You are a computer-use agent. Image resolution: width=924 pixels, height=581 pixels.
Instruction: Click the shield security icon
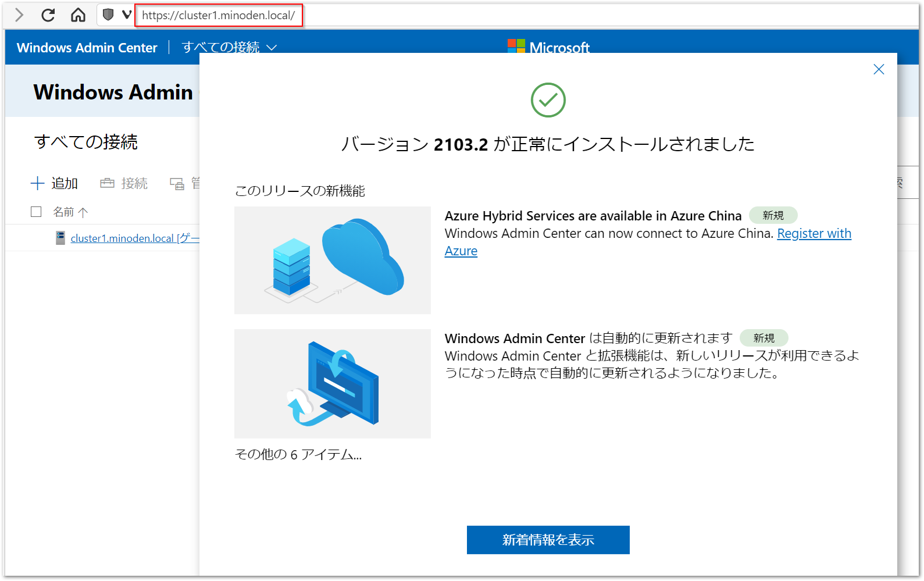tap(108, 15)
